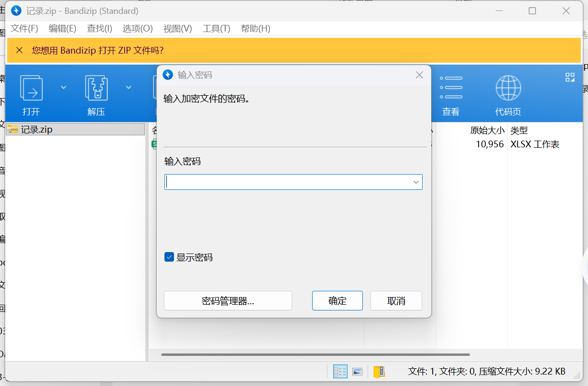Click the yellow bar text about opening ZIP files
Viewport: 588px width, 386px height.
coord(98,50)
